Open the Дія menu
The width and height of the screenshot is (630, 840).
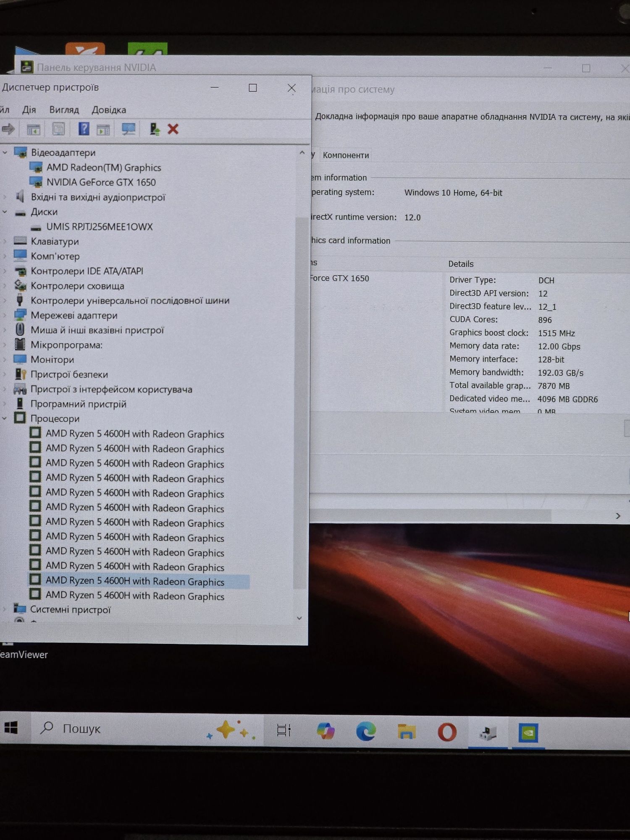pyautogui.click(x=29, y=110)
